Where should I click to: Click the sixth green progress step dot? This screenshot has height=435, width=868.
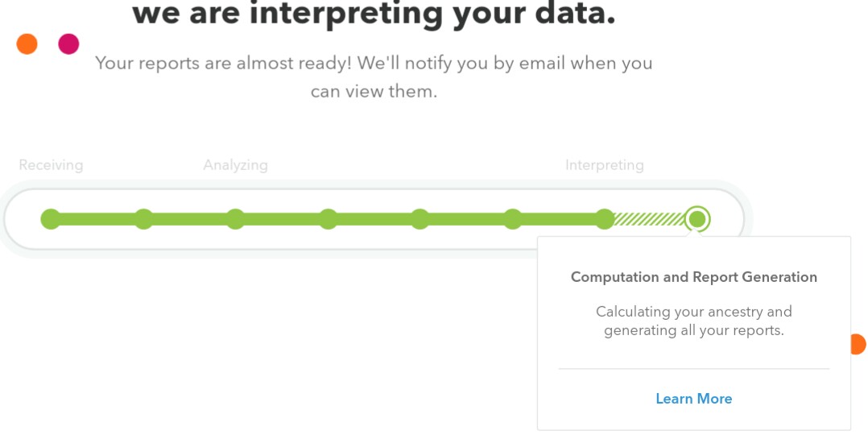pyautogui.click(x=513, y=219)
